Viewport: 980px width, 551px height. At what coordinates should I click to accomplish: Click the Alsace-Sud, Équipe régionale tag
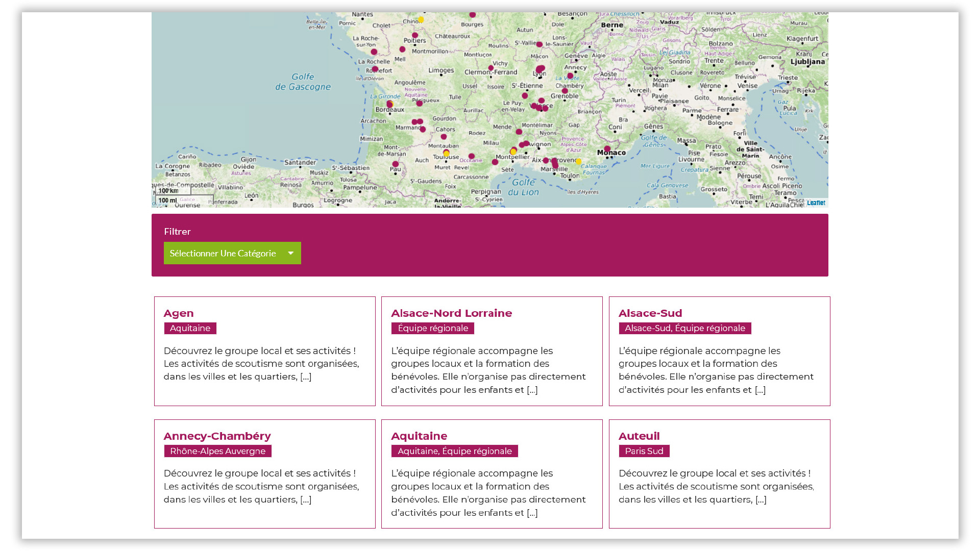(684, 328)
